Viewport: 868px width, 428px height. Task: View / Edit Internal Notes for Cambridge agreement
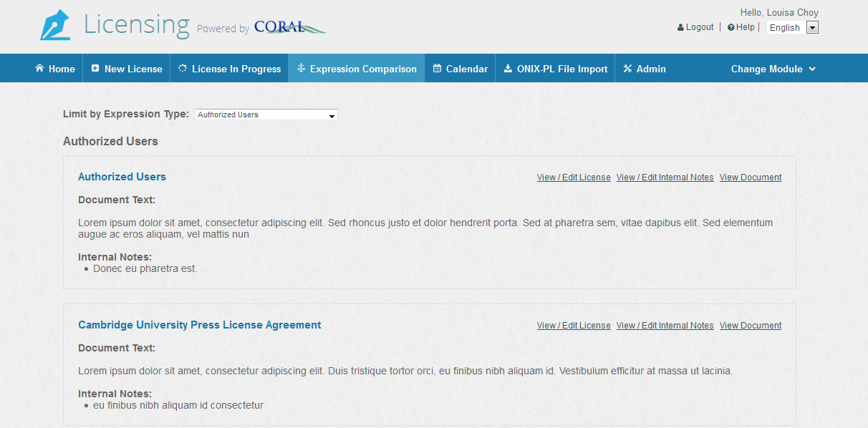pyautogui.click(x=665, y=326)
